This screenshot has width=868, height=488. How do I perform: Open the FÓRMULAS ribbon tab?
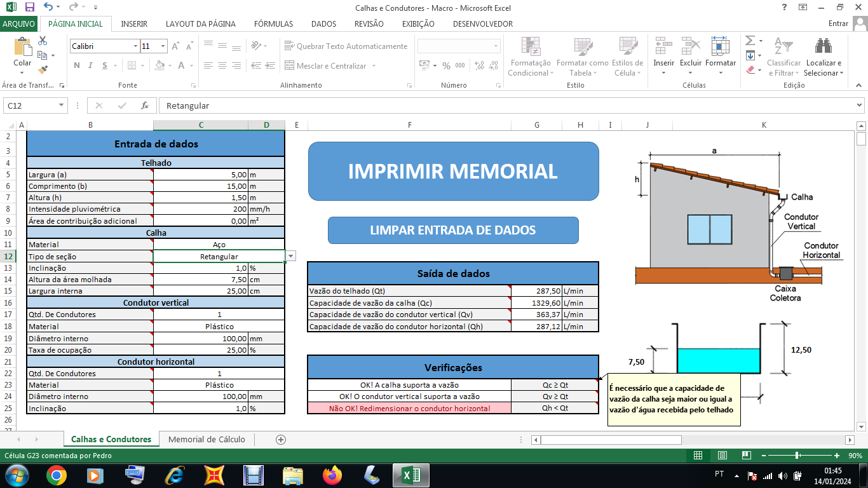pos(273,24)
